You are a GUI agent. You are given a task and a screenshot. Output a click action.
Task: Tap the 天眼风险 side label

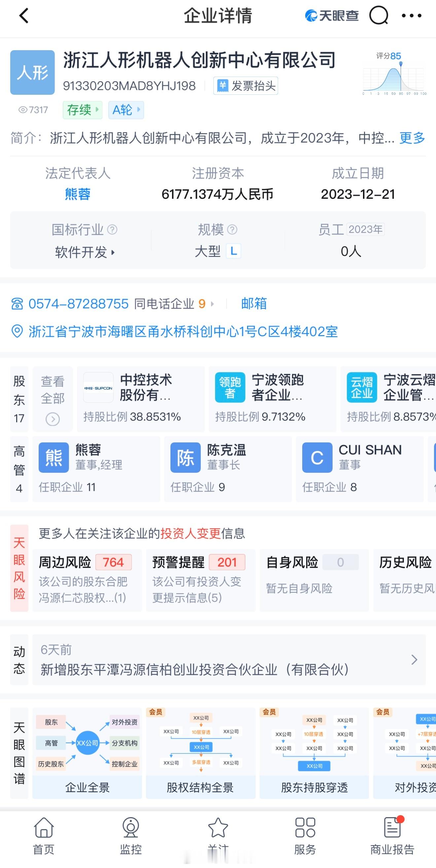19,568
